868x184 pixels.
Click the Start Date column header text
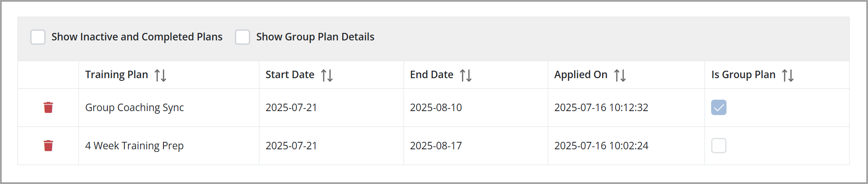(290, 75)
